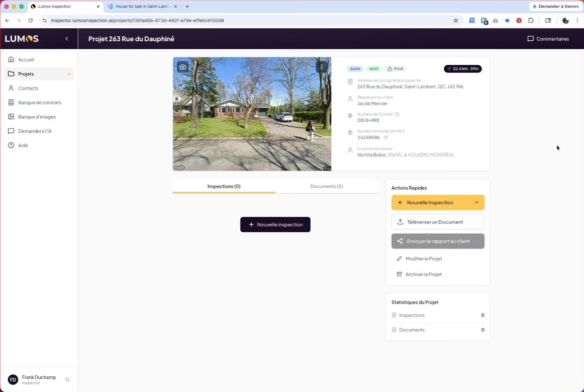Collapse the Lumos sidebar with chevron
The width and height of the screenshot is (584, 392).
coord(67,39)
